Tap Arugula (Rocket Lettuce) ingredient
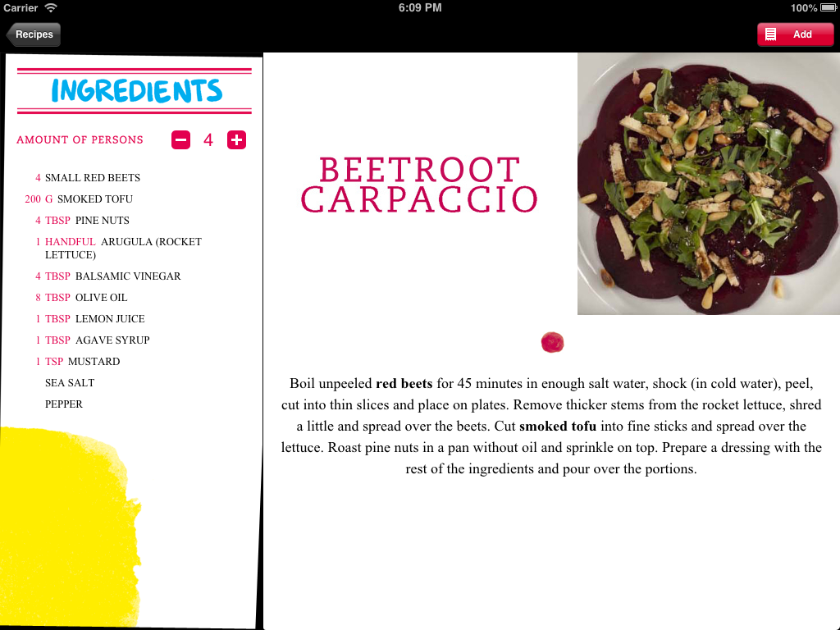840x630 pixels. pyautogui.click(x=118, y=248)
